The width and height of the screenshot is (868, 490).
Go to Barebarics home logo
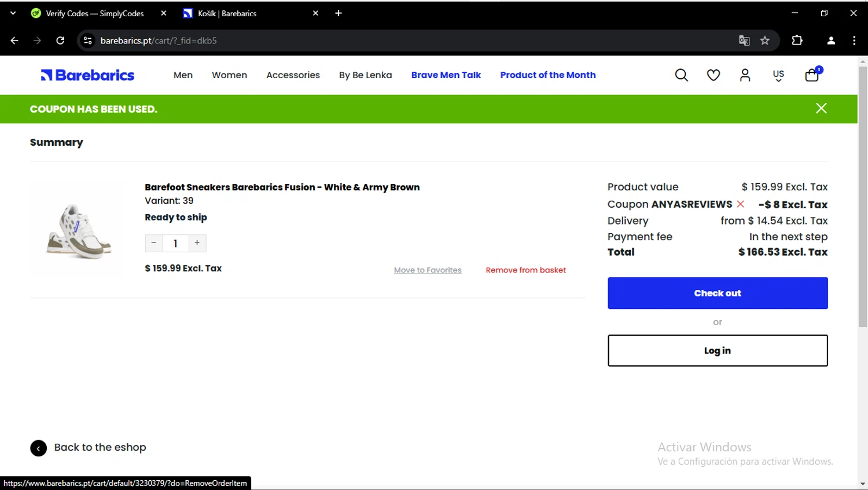click(87, 75)
